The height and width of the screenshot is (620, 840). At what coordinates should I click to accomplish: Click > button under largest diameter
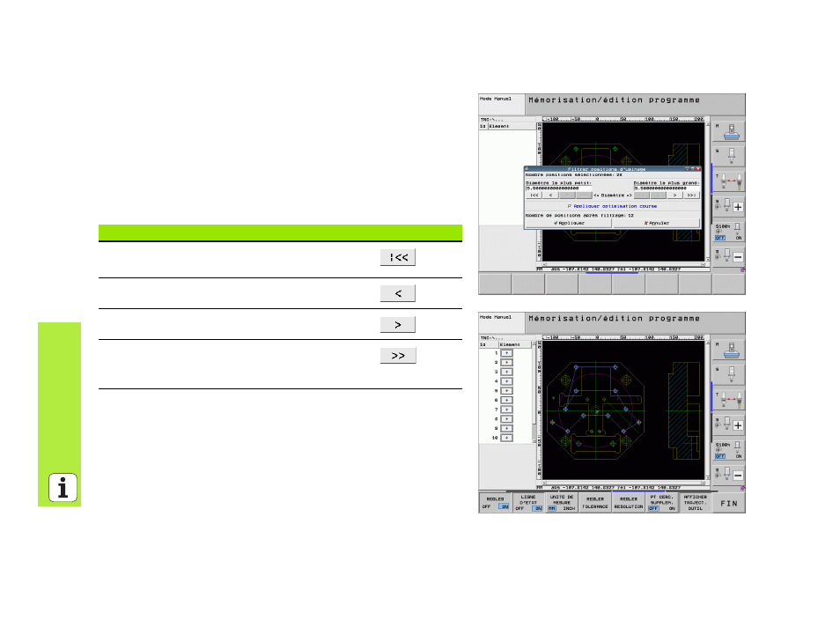(x=675, y=195)
